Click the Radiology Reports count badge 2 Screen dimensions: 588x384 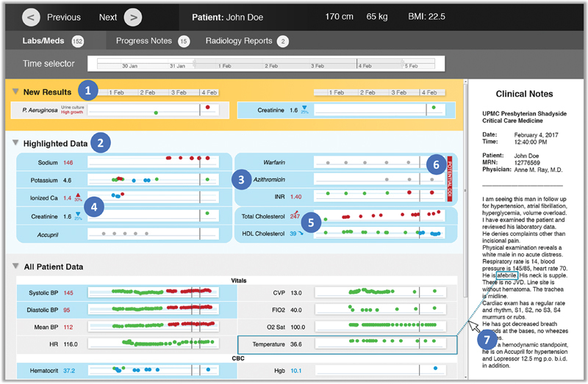coord(283,41)
